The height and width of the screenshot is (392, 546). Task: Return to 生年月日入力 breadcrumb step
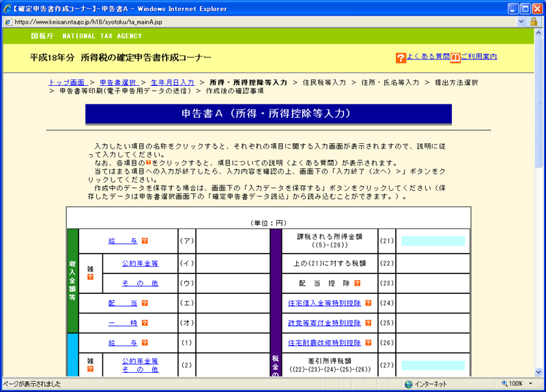(x=173, y=82)
